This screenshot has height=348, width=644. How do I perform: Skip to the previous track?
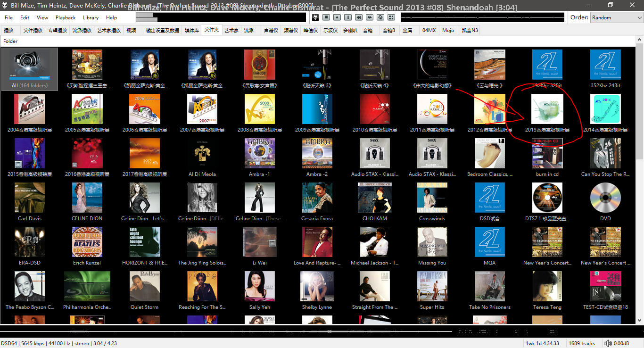[x=359, y=17]
